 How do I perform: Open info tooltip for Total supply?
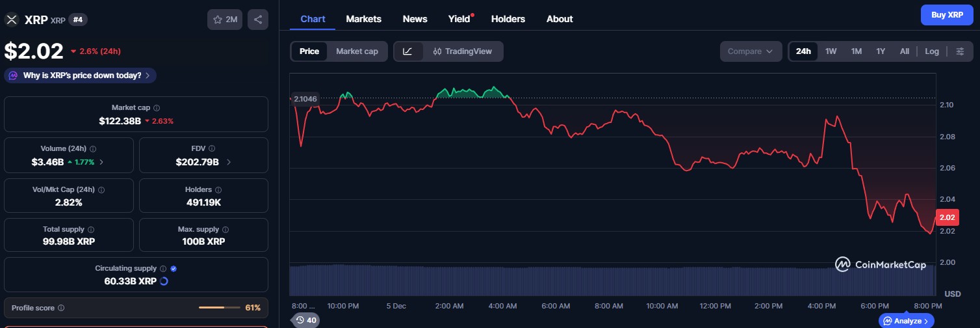coord(90,230)
